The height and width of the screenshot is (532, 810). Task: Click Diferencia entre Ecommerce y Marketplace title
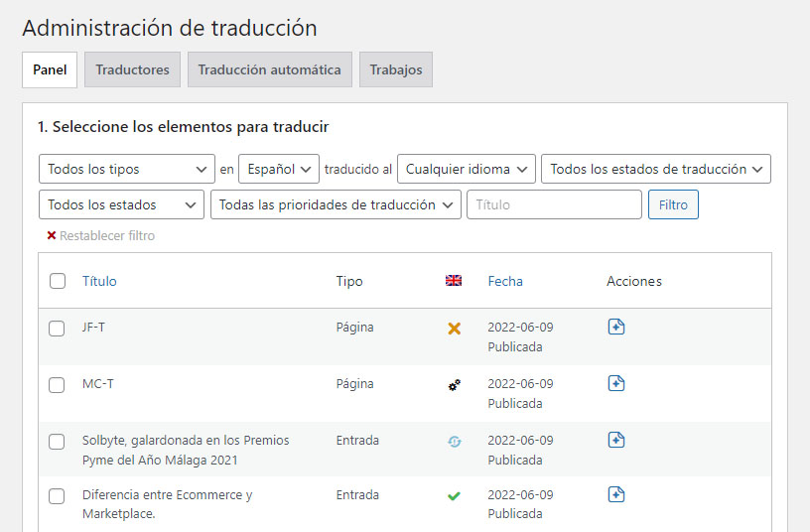click(x=168, y=504)
